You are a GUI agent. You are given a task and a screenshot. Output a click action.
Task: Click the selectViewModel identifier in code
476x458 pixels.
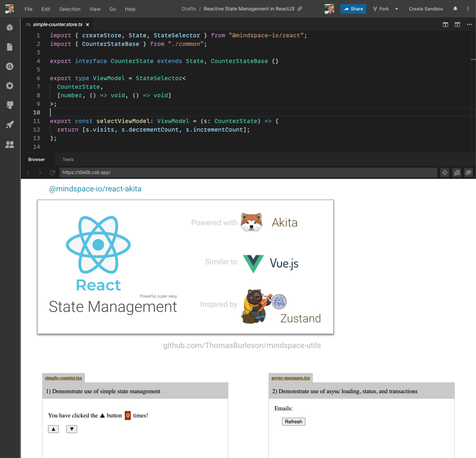(123, 121)
